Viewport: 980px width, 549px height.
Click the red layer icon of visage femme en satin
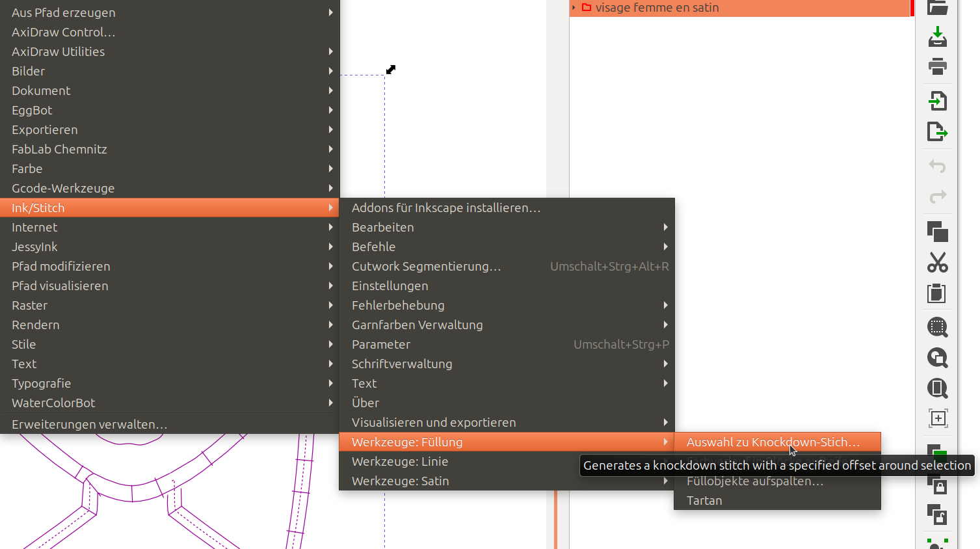coord(587,8)
